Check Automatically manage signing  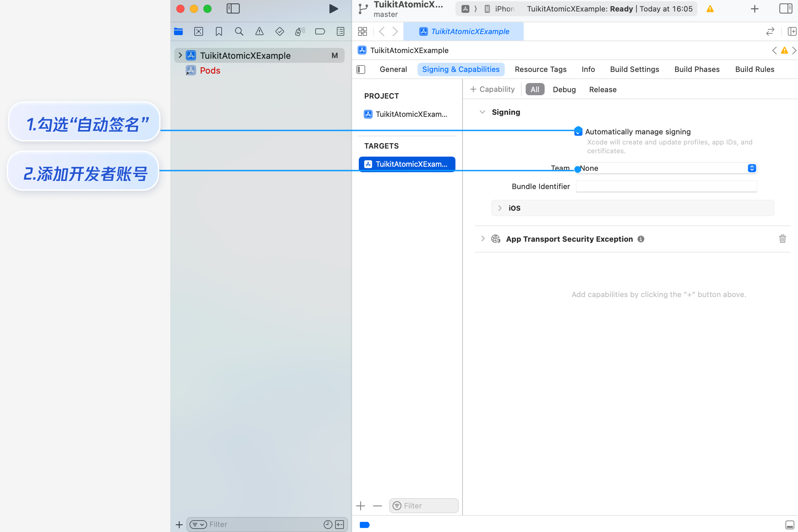click(578, 132)
